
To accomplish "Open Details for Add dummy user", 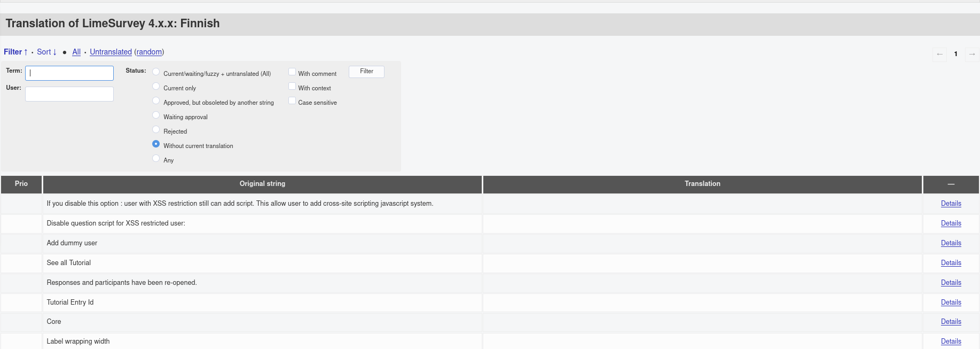I will (x=951, y=243).
